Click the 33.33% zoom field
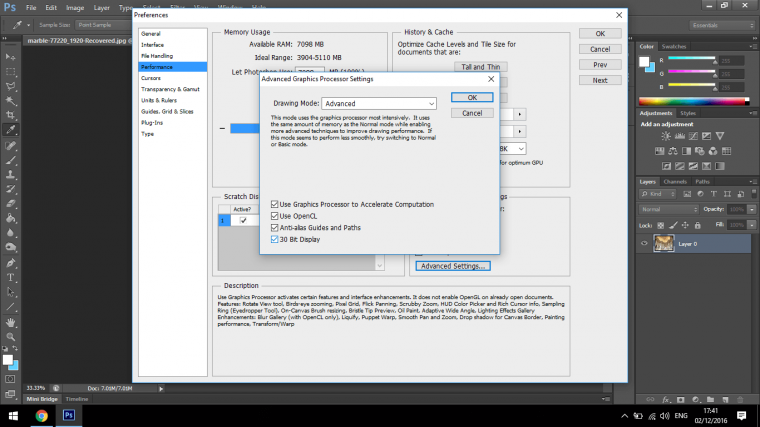Image resolution: width=760 pixels, height=427 pixels. pos(35,388)
